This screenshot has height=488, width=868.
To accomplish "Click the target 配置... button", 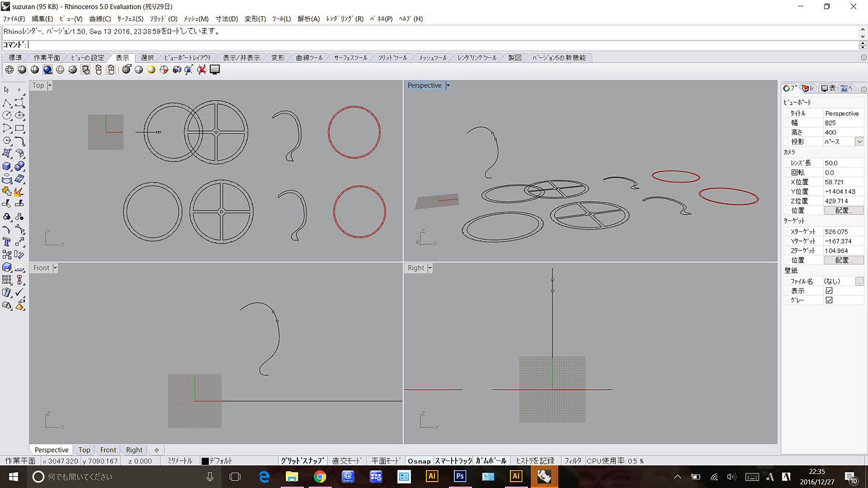I will [843, 260].
